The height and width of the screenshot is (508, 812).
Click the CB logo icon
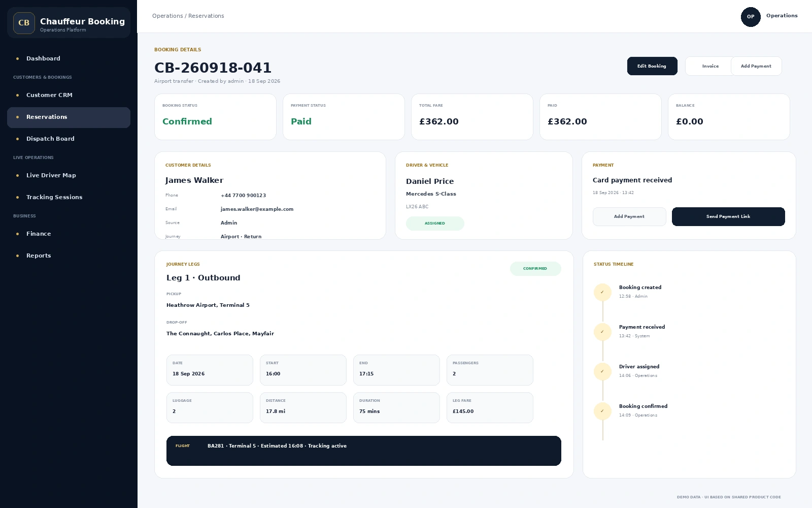[24, 23]
